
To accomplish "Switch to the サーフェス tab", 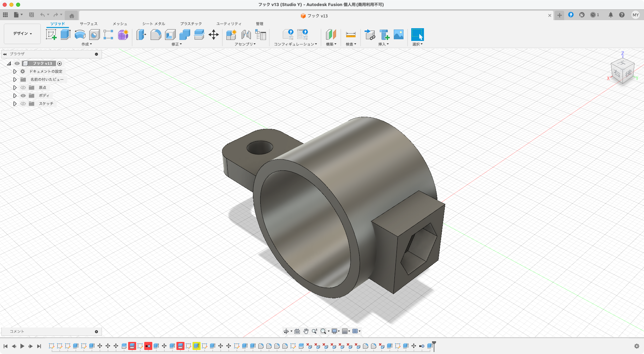I will [89, 24].
